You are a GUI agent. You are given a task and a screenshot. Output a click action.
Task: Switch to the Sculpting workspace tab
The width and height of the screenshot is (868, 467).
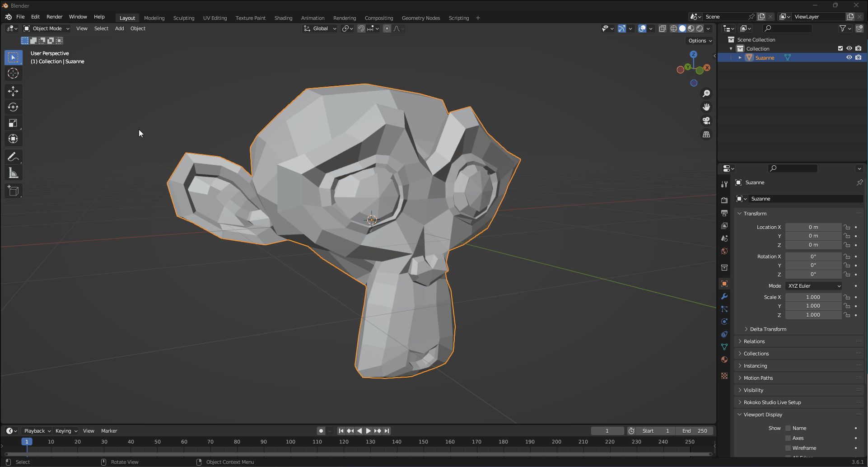184,18
